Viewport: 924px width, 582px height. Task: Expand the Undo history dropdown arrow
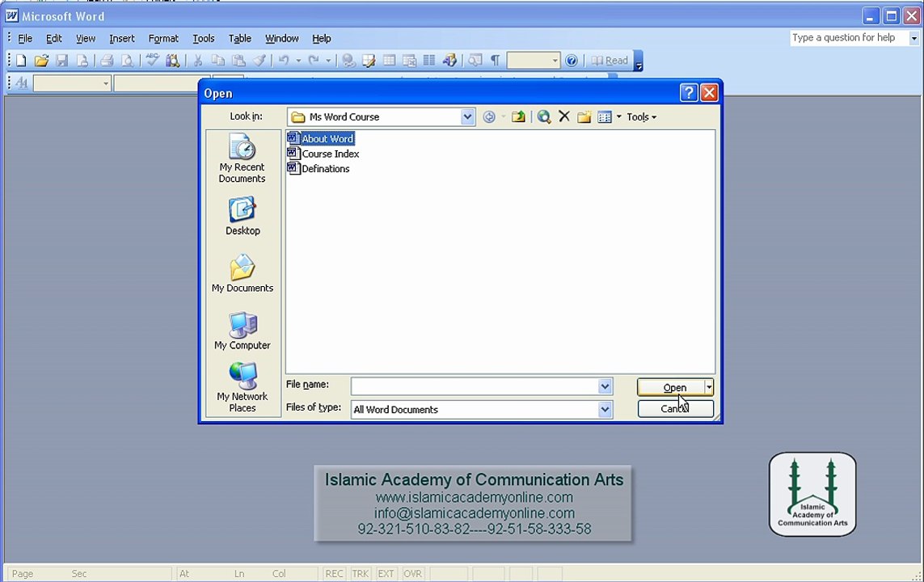tap(298, 60)
